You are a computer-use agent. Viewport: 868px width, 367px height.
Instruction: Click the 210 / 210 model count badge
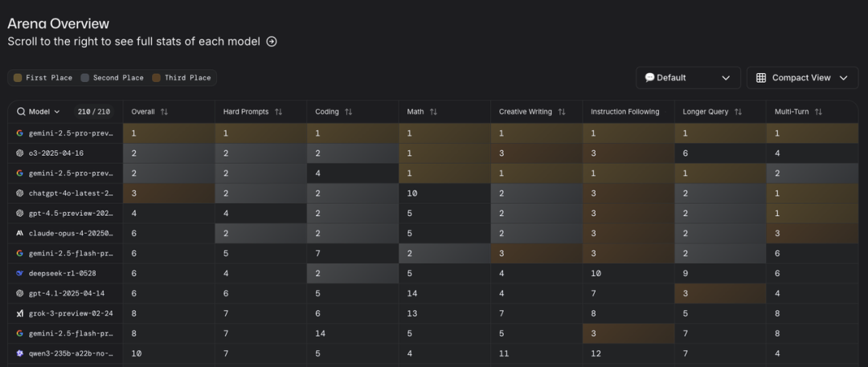[x=93, y=112]
